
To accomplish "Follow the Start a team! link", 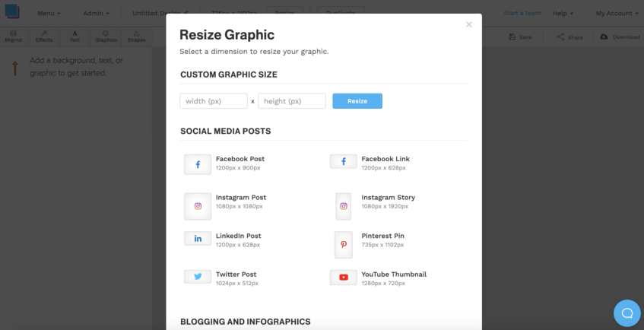I will point(522,13).
